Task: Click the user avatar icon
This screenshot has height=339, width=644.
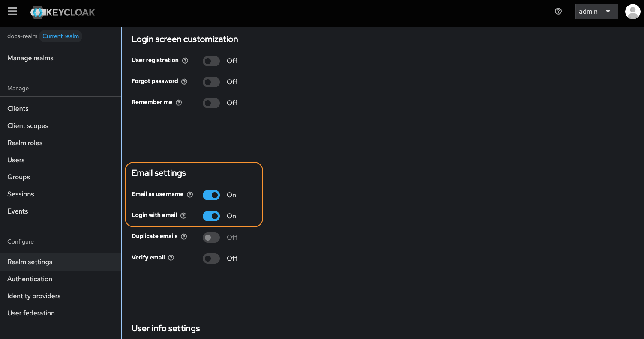Action: pyautogui.click(x=632, y=12)
